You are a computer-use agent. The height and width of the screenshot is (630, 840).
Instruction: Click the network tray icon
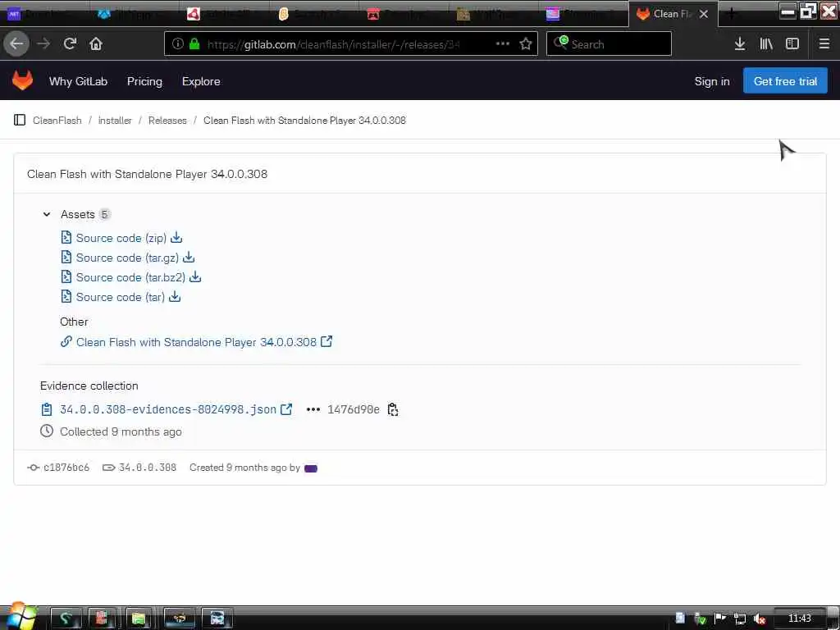[740, 619]
